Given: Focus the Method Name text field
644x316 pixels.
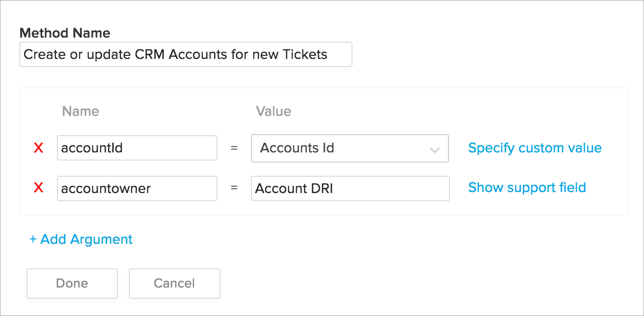Looking at the screenshot, I should pyautogui.click(x=185, y=54).
